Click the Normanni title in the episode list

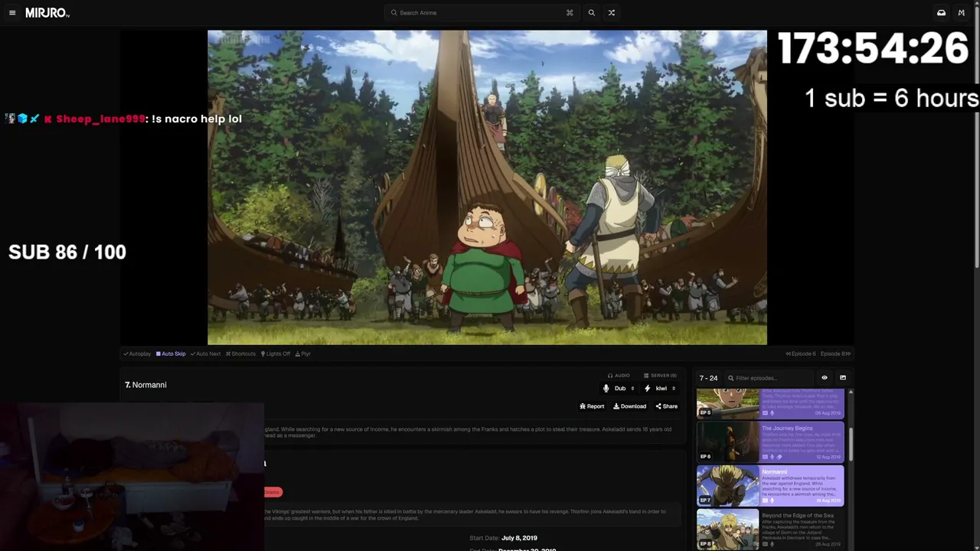775,472
